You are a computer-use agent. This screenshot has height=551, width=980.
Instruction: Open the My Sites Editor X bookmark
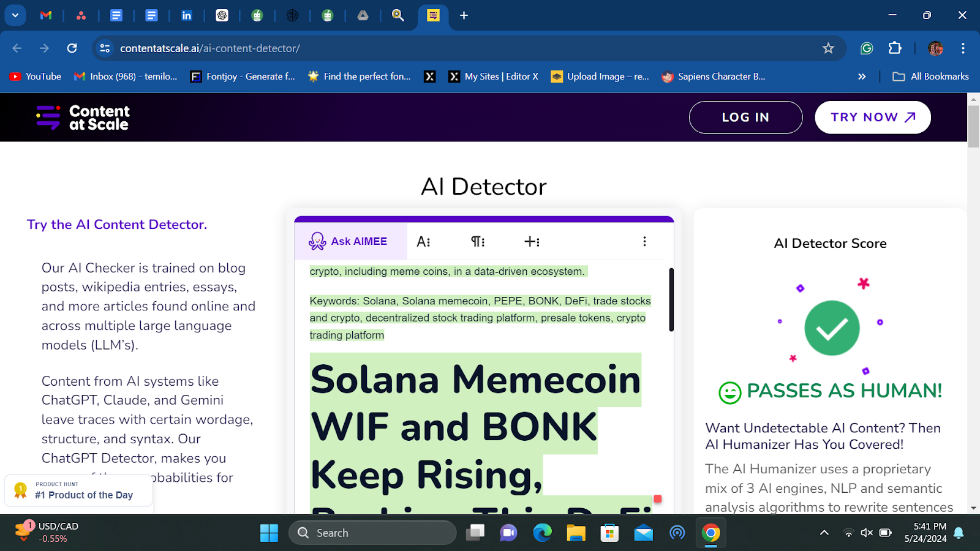494,77
